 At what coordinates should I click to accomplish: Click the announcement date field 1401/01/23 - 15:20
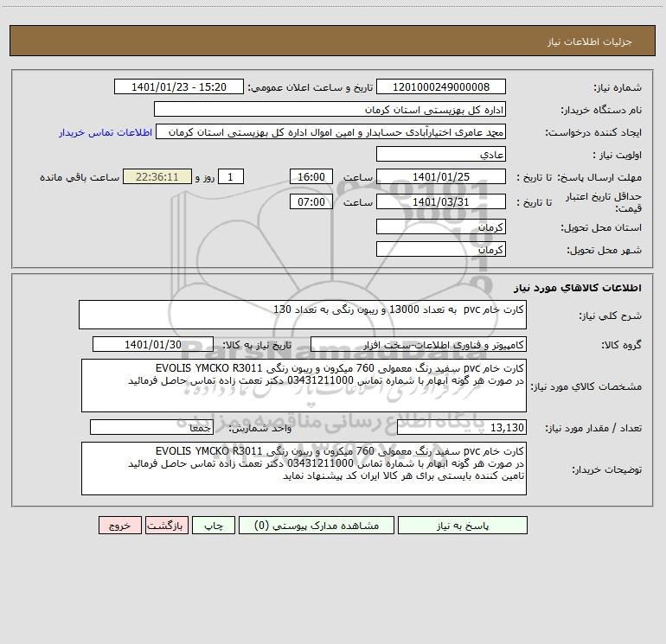pyautogui.click(x=179, y=86)
